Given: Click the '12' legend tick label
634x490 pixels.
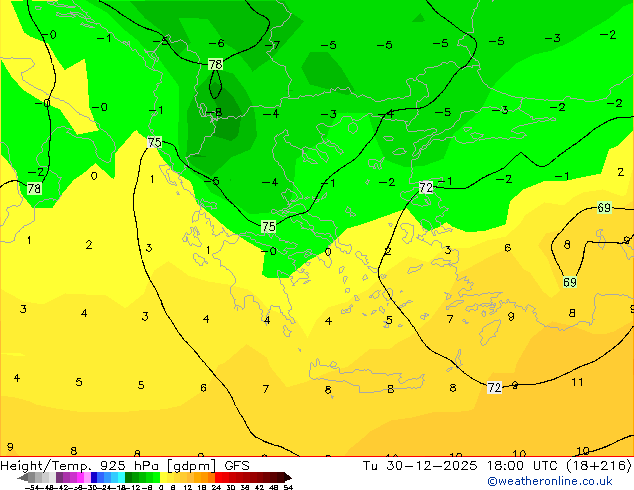Looking at the screenshot, I should [187, 487].
